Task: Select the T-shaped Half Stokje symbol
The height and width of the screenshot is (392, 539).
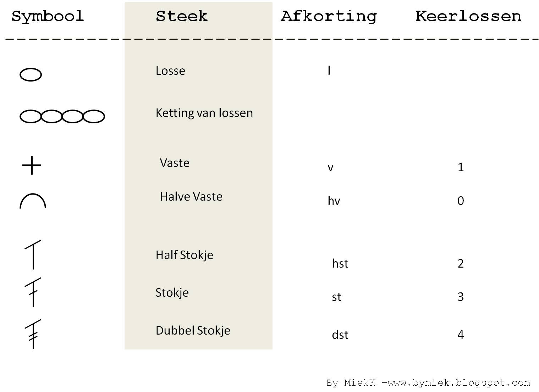Action: tap(33, 254)
